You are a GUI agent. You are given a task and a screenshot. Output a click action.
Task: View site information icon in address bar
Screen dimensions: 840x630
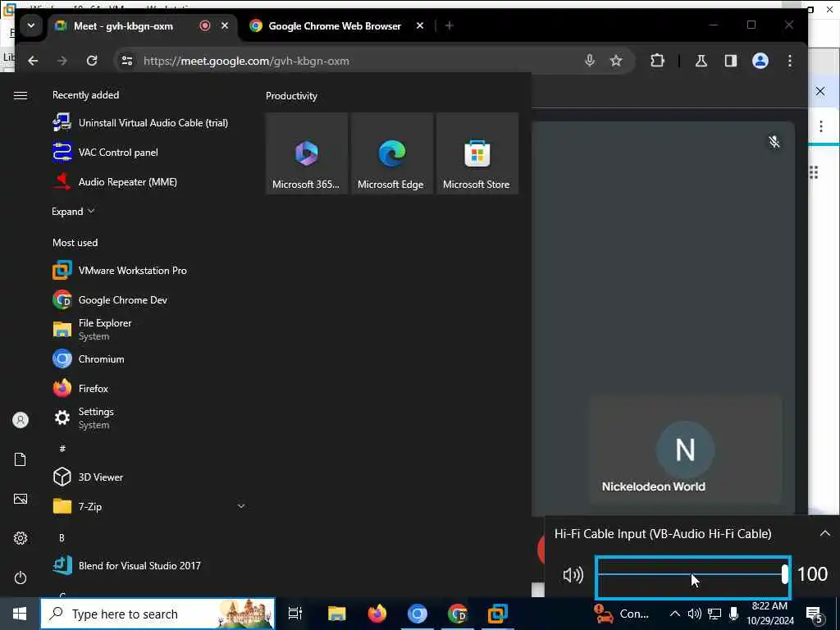click(127, 61)
